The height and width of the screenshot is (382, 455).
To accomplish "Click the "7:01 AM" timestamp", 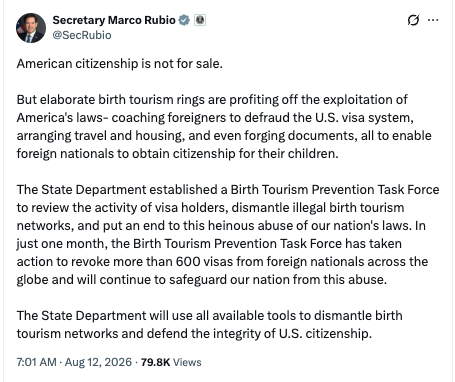I will [36, 362].
